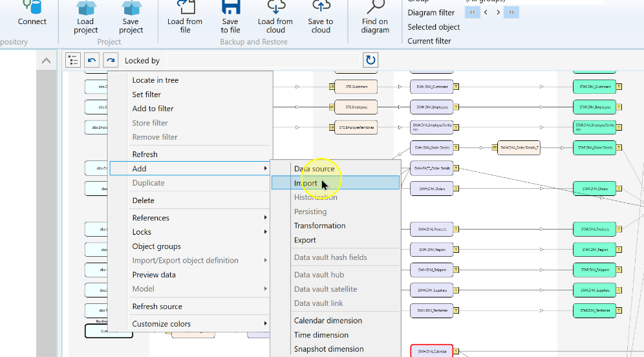Select the DWH.DIM_Customers node
644x357 pixels.
coord(432,87)
